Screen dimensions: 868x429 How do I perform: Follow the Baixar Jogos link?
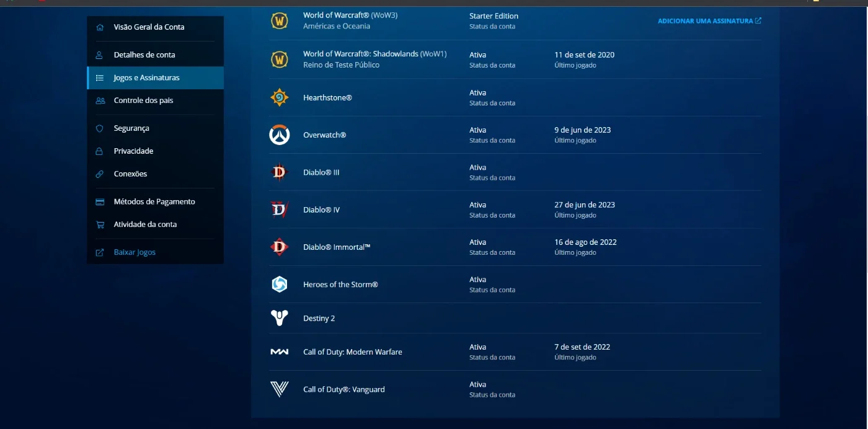click(135, 253)
